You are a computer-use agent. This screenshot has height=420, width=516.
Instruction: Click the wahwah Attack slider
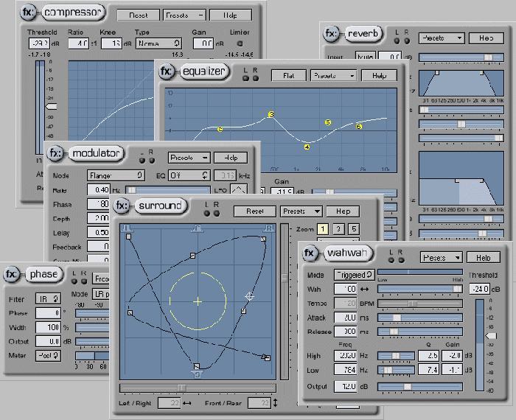coord(420,318)
